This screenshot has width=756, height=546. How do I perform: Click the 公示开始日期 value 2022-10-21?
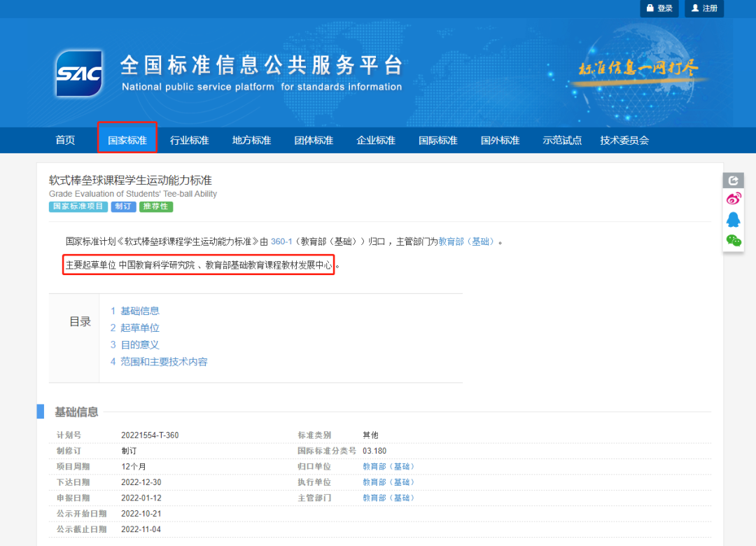(141, 514)
